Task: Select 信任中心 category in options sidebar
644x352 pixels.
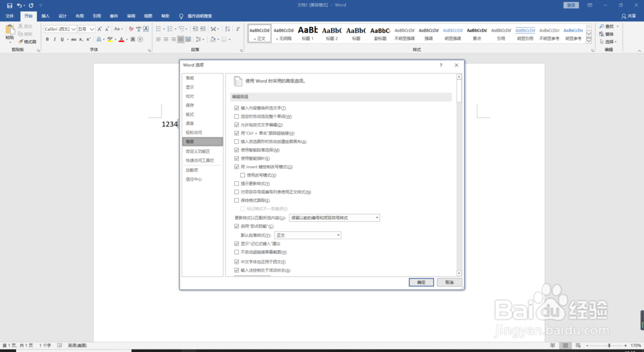Action: coord(202,179)
